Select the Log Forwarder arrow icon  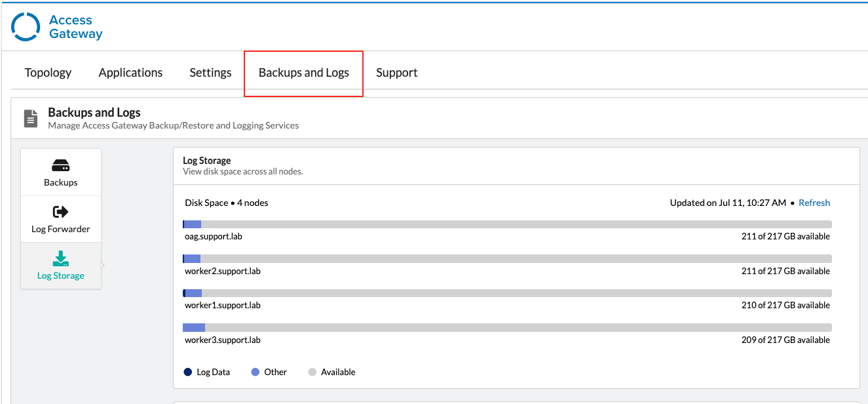coord(61,212)
